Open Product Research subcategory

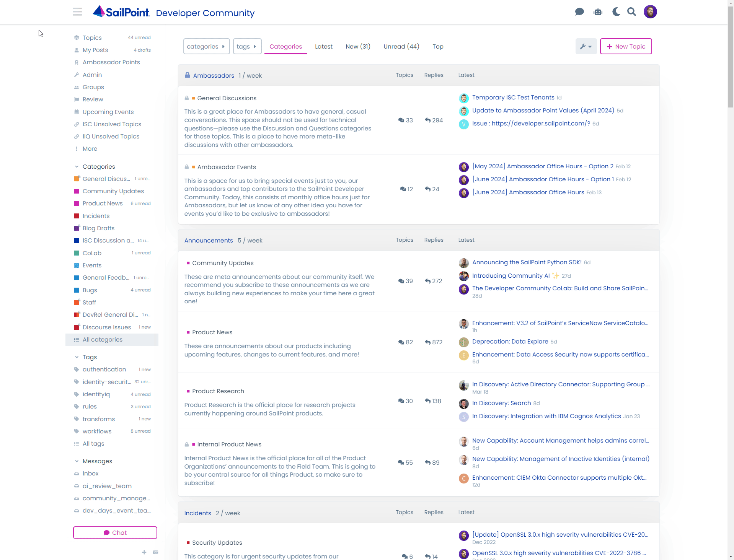[218, 391]
